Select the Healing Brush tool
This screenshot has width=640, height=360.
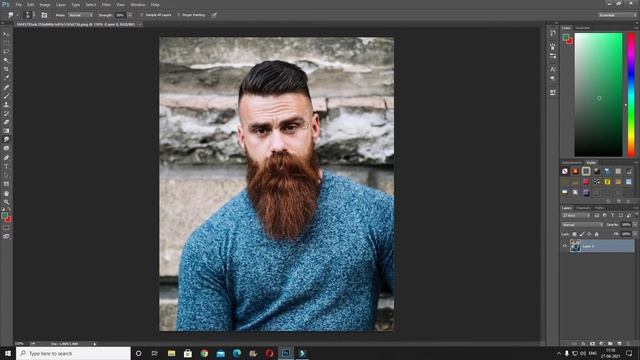pos(6,87)
